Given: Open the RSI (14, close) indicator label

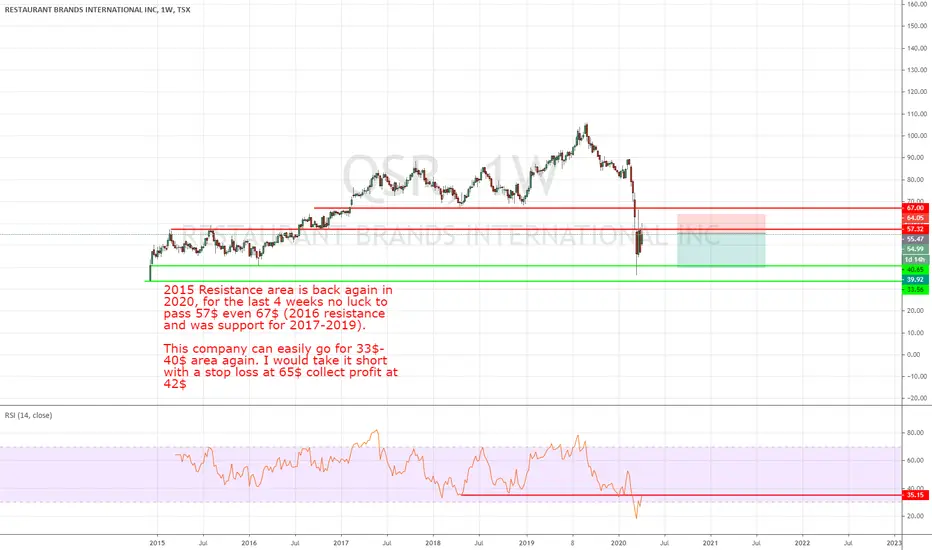Looking at the screenshot, I should click(29, 415).
